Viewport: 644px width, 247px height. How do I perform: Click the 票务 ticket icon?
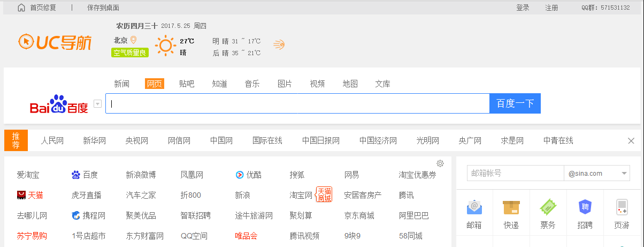[548, 207]
